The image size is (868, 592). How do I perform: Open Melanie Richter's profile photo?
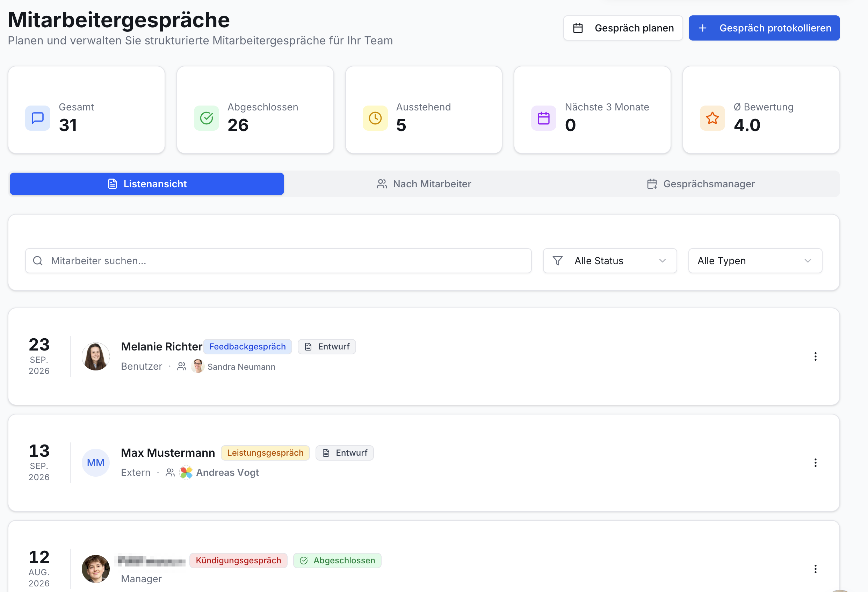96,356
